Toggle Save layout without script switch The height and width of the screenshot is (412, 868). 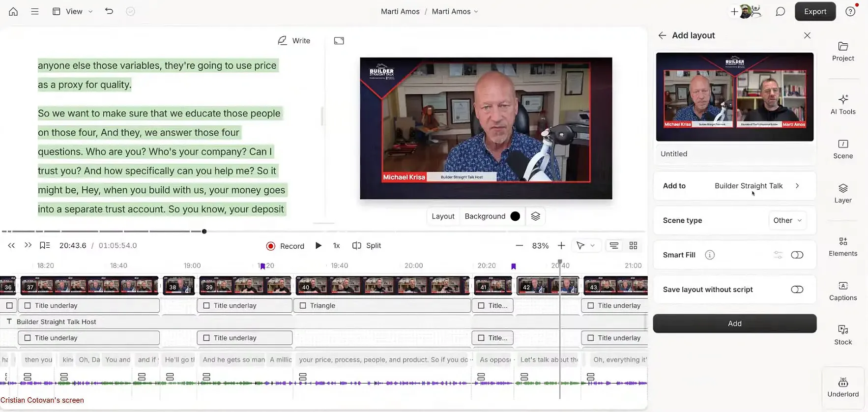click(x=797, y=289)
